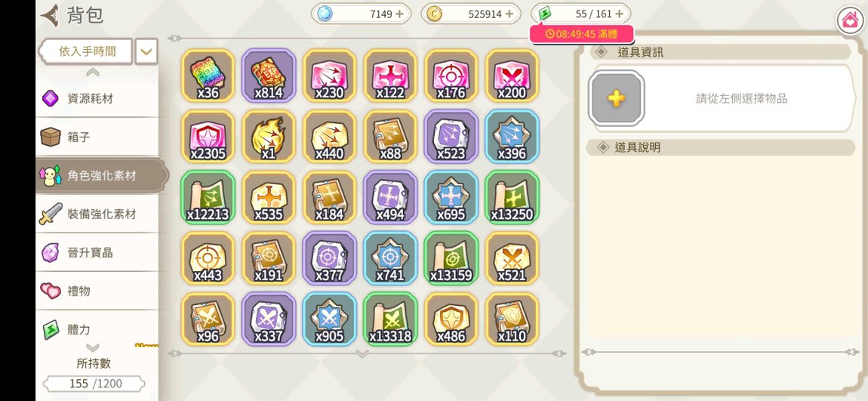Select the green scroll item x12213

[x=208, y=197]
